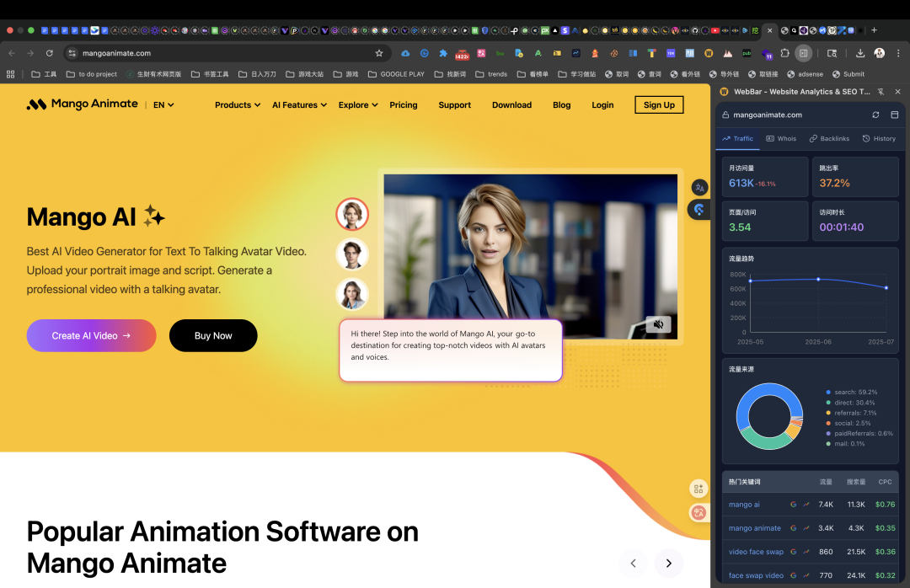Close the WebBar side panel

[898, 92]
